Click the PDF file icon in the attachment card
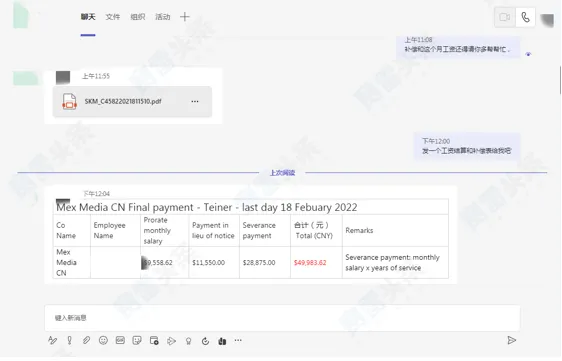Image resolution: width=562 pixels, height=361 pixels. pyautogui.click(x=70, y=101)
